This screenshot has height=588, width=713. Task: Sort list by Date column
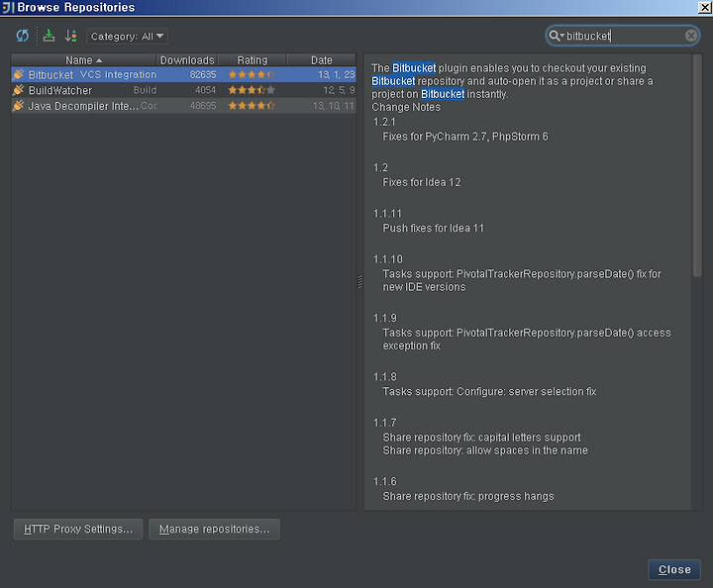click(x=322, y=60)
